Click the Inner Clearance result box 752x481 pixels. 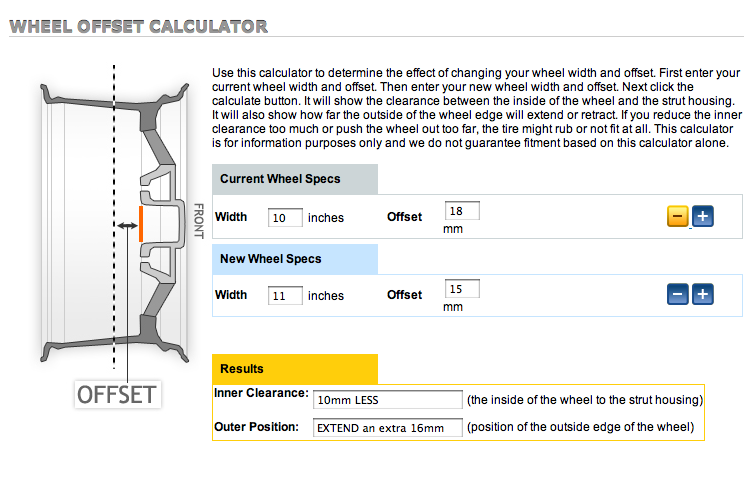(387, 400)
